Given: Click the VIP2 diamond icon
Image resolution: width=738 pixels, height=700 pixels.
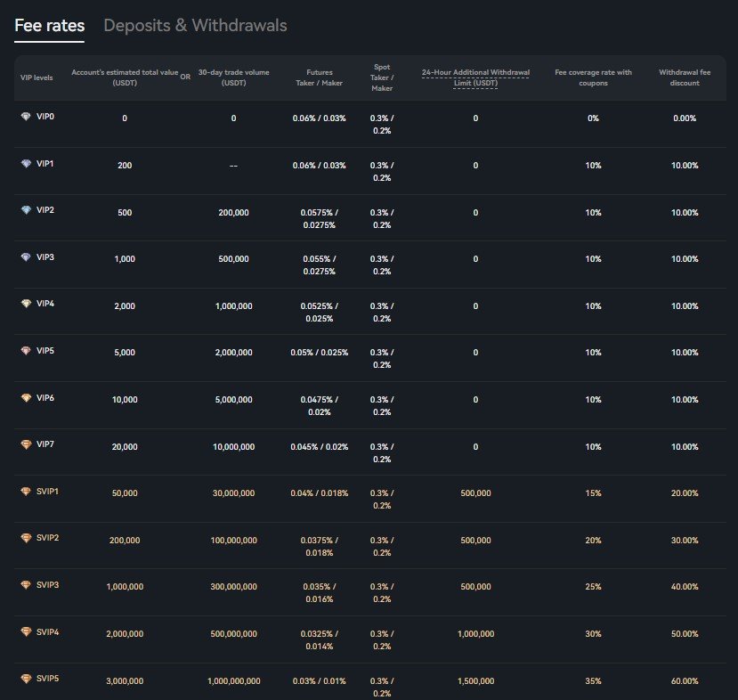Looking at the screenshot, I should coord(25,210).
